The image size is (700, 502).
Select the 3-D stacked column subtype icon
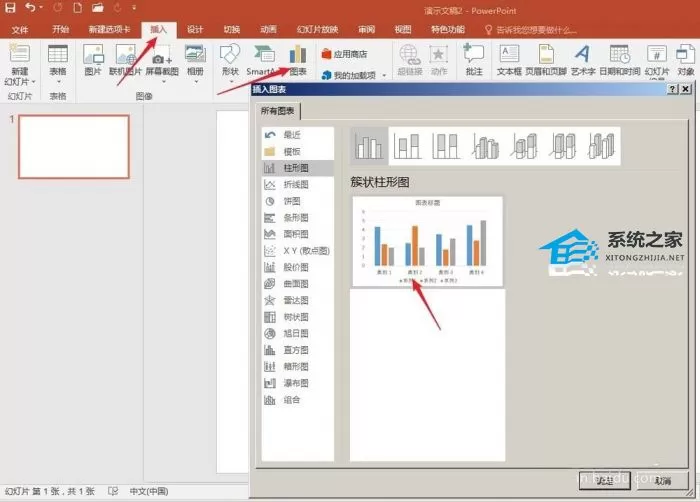525,146
